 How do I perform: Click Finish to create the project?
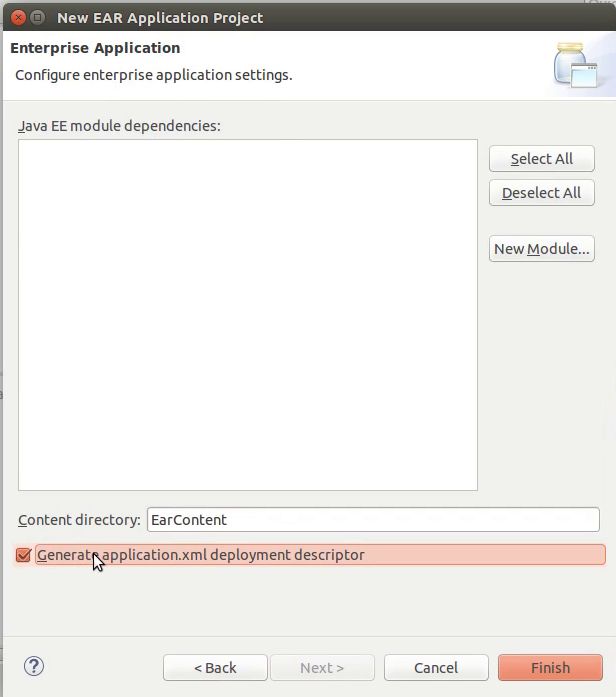[550, 668]
